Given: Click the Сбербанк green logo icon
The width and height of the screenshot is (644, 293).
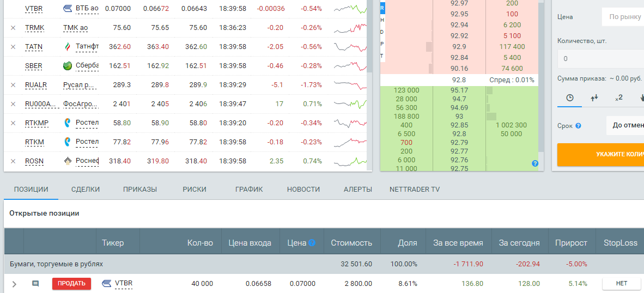Looking at the screenshot, I should pyautogui.click(x=68, y=66).
